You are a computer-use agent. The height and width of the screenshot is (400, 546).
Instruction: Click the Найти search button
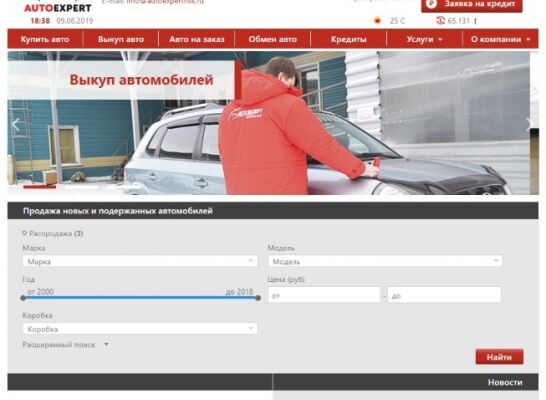coord(499,357)
